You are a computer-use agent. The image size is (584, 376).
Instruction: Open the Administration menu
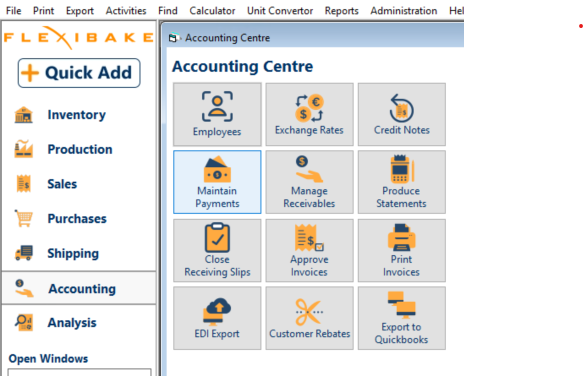tap(404, 11)
